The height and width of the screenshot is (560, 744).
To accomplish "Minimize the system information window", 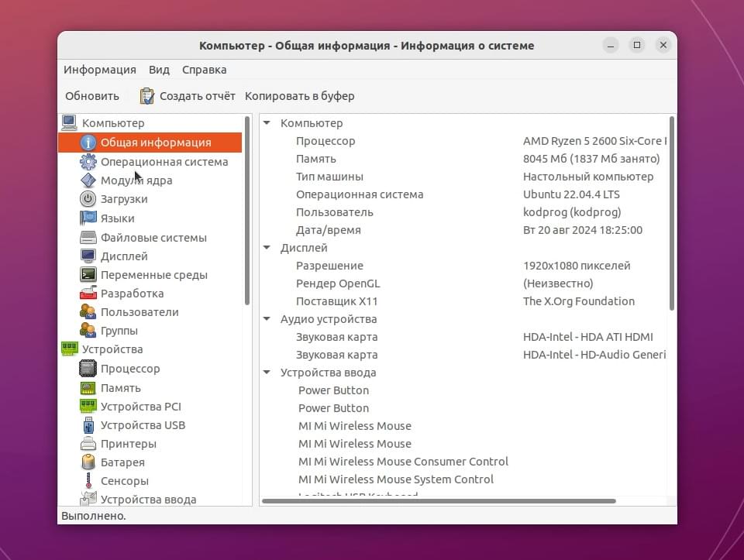I will pyautogui.click(x=611, y=46).
